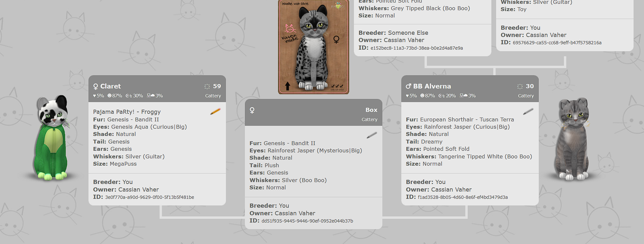Click the grey pencil icon on BB Alverna's card
This screenshot has width=644, height=244.
pos(528,111)
